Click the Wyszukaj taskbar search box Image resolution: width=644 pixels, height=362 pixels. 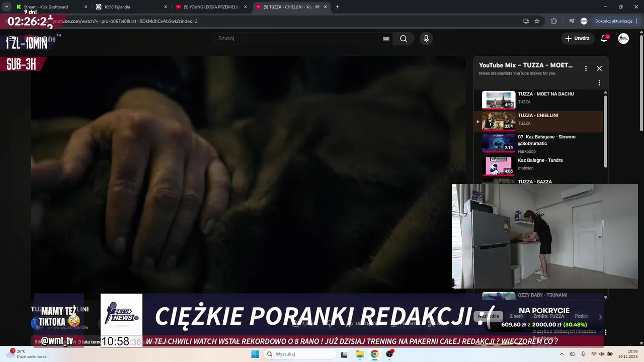[300, 354]
